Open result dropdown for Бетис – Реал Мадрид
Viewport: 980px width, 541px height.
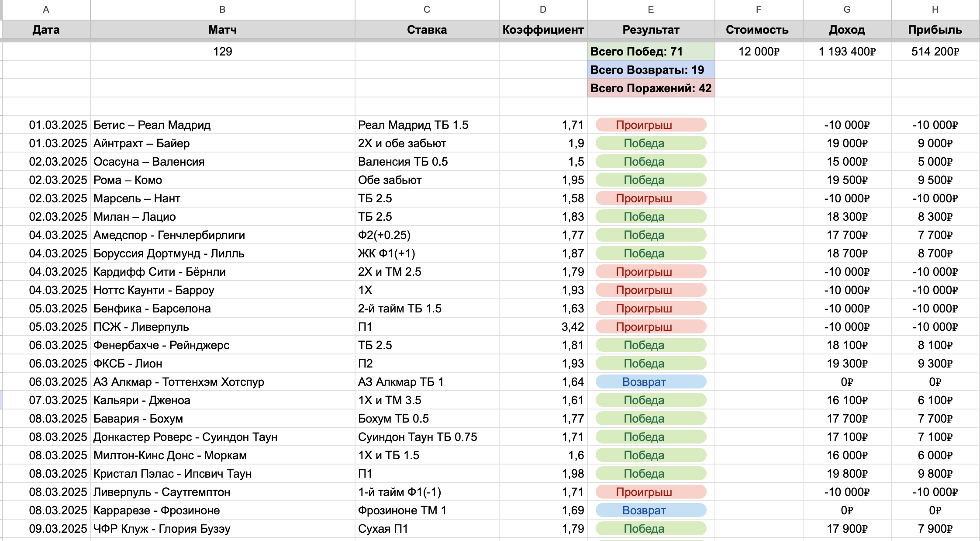[650, 125]
